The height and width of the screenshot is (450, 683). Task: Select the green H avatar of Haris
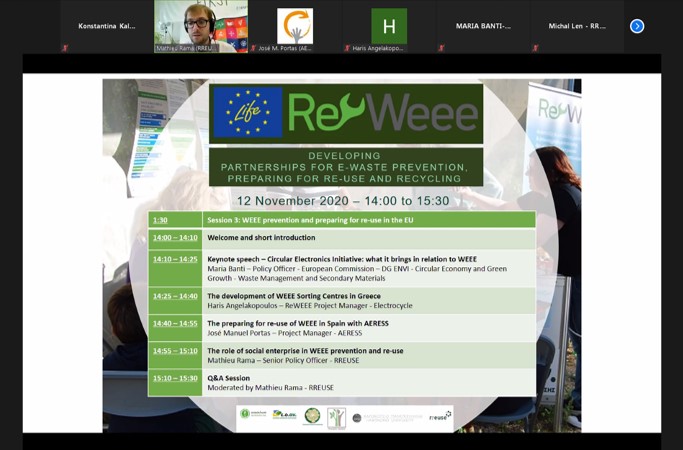click(x=389, y=26)
